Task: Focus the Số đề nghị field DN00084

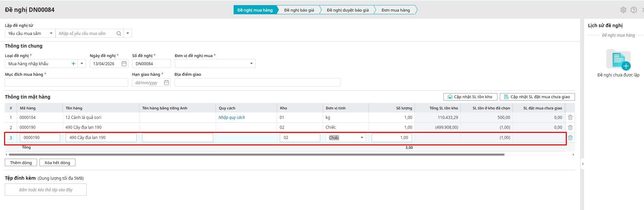Action: tap(151, 64)
